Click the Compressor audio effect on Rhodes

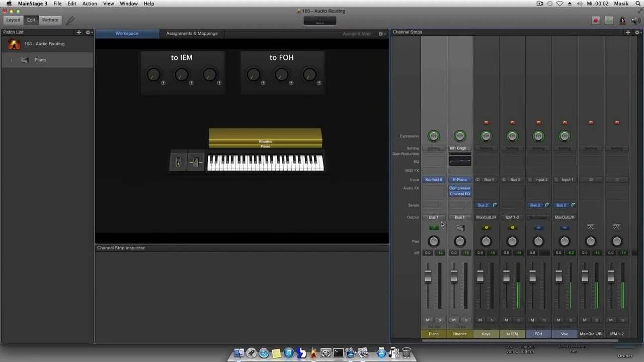(460, 188)
